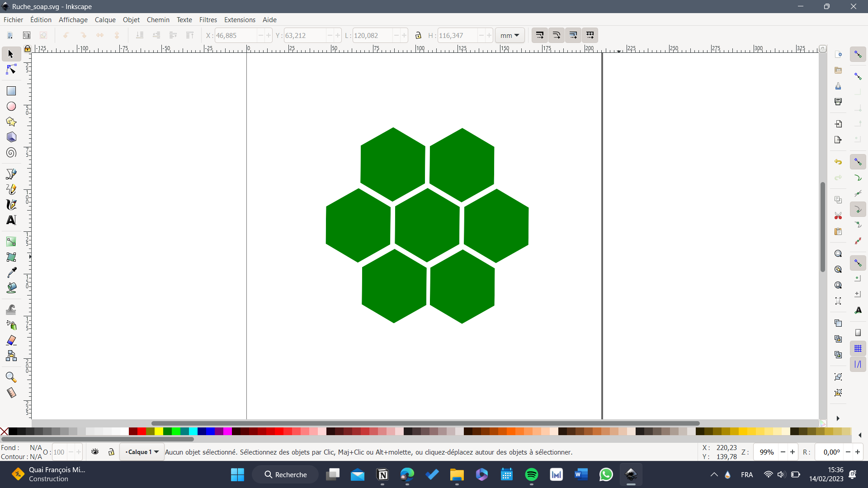Viewport: 868px width, 488px height.
Task: Toggle current layer lock icon
Action: (111, 451)
